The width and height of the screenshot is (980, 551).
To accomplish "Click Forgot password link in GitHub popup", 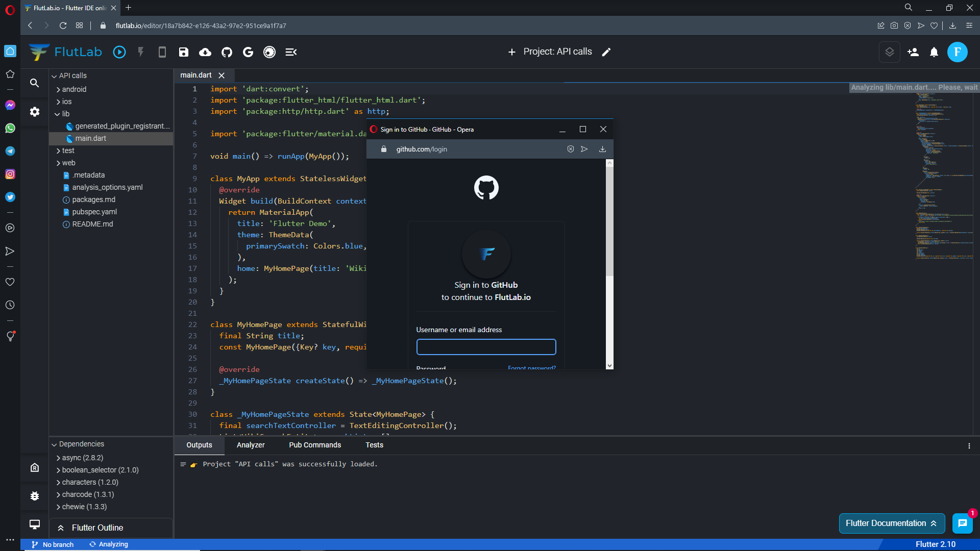I will tap(531, 368).
